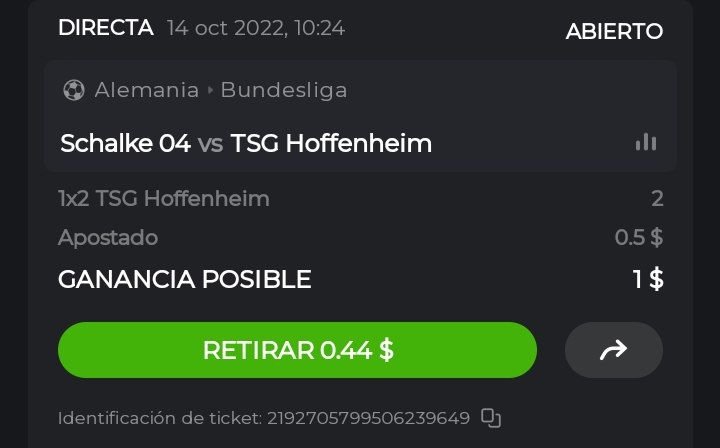Click the ticket ID number text
The width and height of the screenshot is (720, 448).
point(369,418)
